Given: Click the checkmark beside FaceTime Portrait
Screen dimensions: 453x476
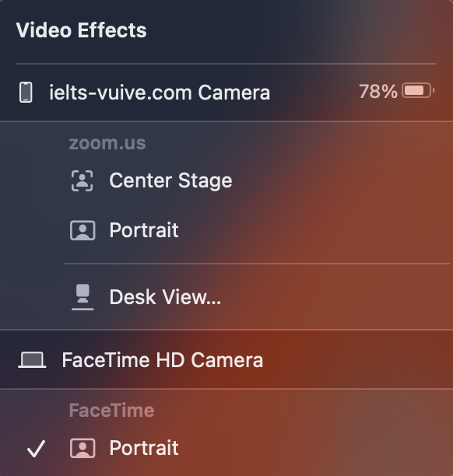Looking at the screenshot, I should [36, 448].
